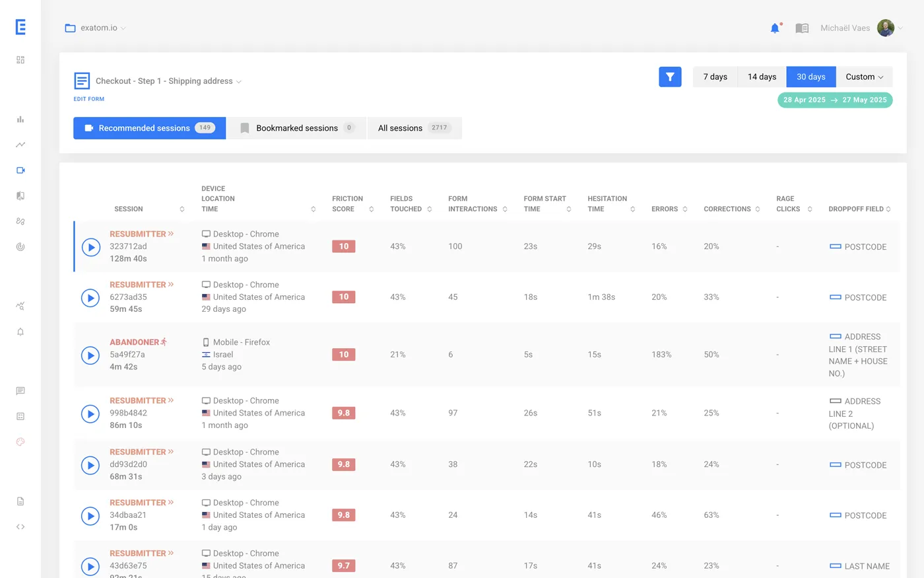Screen dimensions: 924x578
Task: Play session dd93d2d0
Action: point(90,465)
